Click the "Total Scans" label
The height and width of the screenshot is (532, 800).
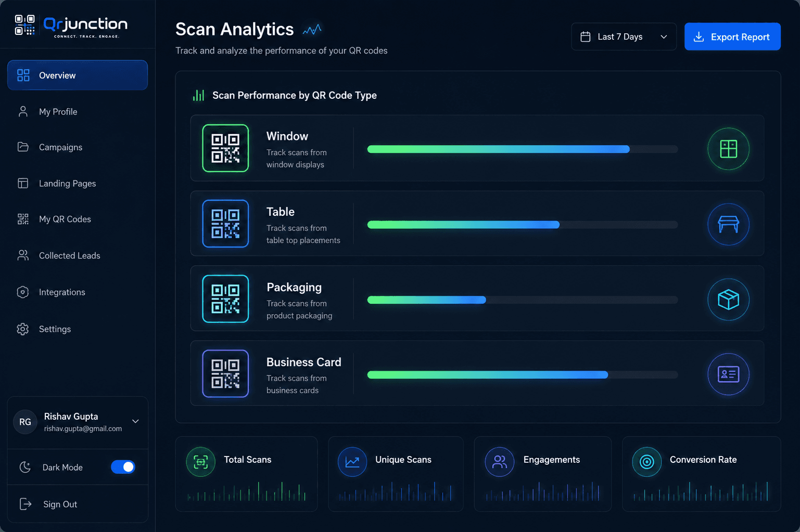[x=248, y=460]
